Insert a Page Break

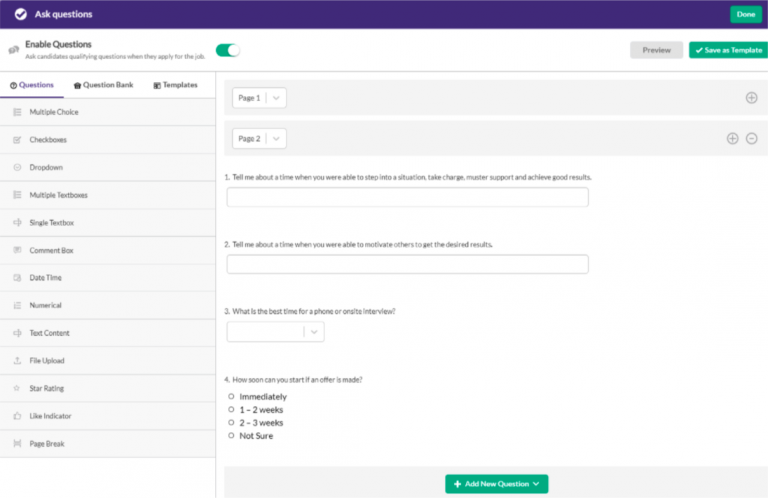[x=108, y=444]
